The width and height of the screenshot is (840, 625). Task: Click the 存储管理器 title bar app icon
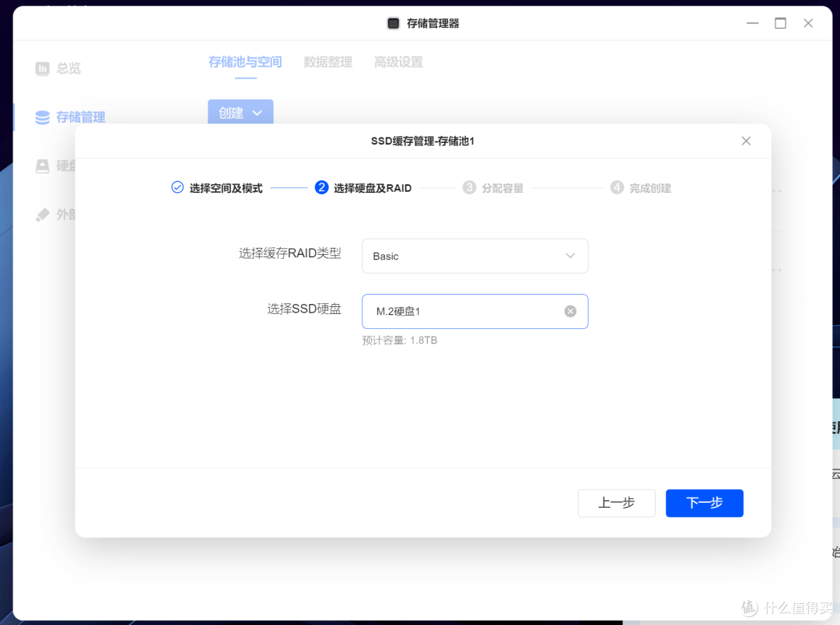(x=394, y=23)
